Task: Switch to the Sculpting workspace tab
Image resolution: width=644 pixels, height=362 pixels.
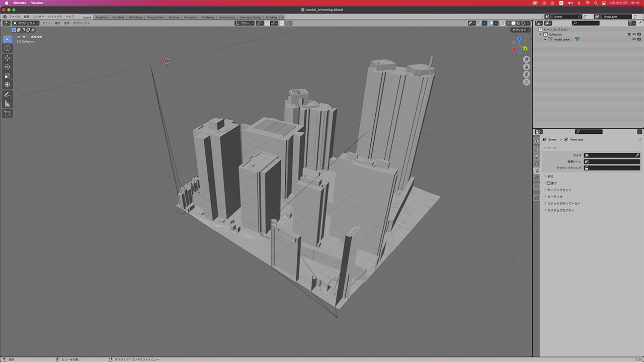Action: (x=118, y=17)
